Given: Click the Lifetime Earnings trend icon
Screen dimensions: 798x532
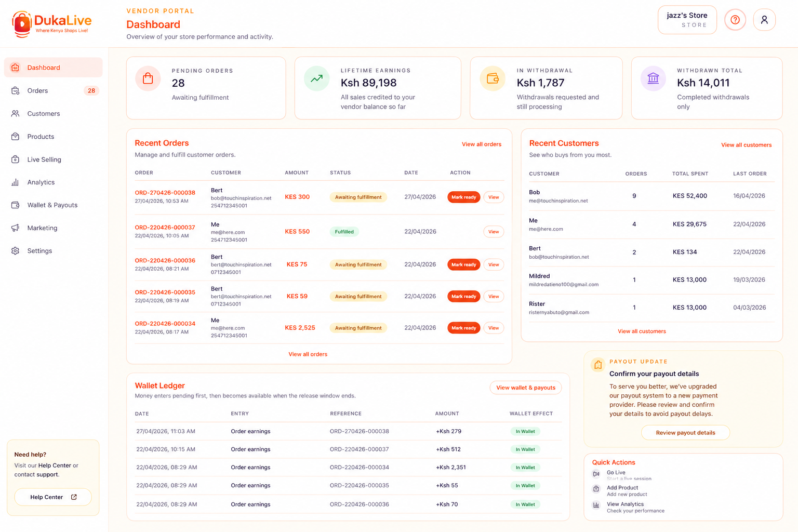Looking at the screenshot, I should pos(316,78).
